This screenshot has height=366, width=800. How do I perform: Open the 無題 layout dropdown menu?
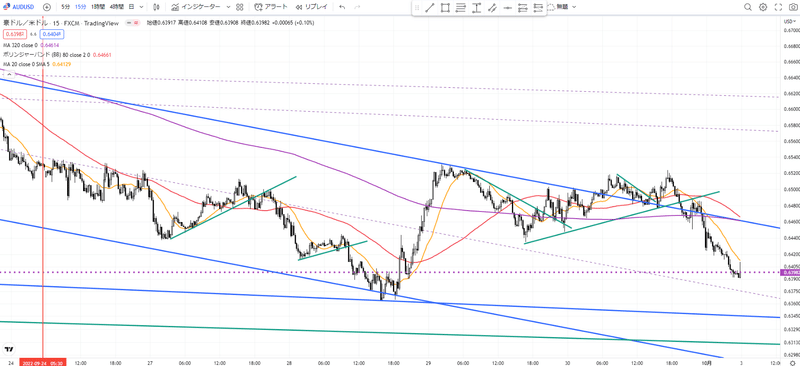(x=566, y=7)
